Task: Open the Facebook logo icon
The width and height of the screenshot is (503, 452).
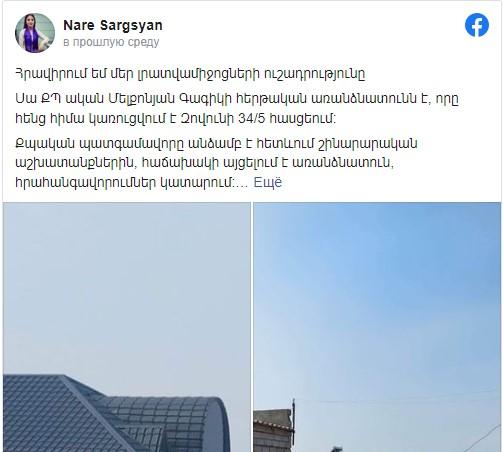Action: [x=477, y=25]
